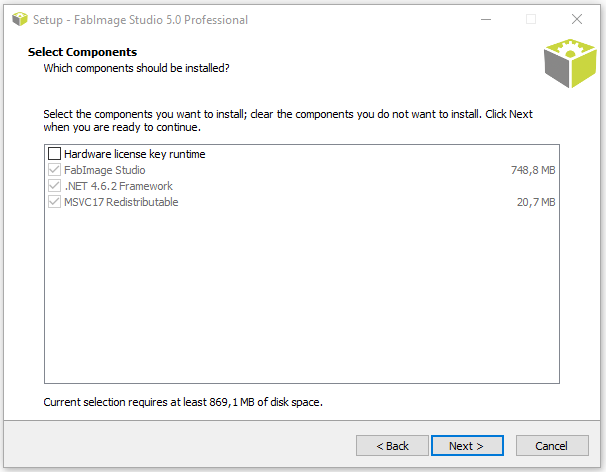Screen dimensions: 606x472
Task: Click the 748,8 MB size value
Action: (x=533, y=170)
